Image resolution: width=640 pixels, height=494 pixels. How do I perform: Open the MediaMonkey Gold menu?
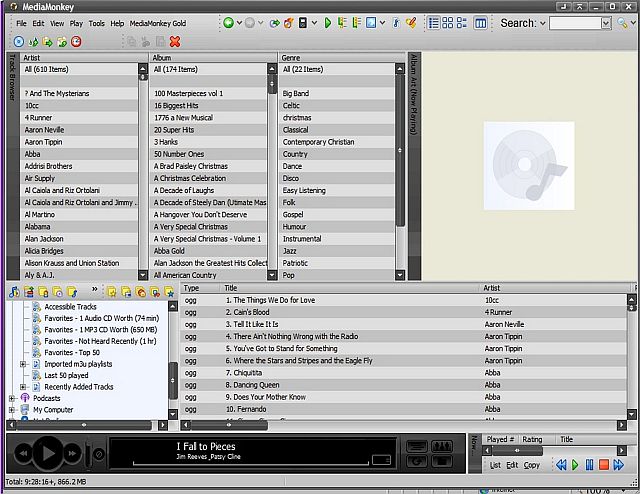158,23
